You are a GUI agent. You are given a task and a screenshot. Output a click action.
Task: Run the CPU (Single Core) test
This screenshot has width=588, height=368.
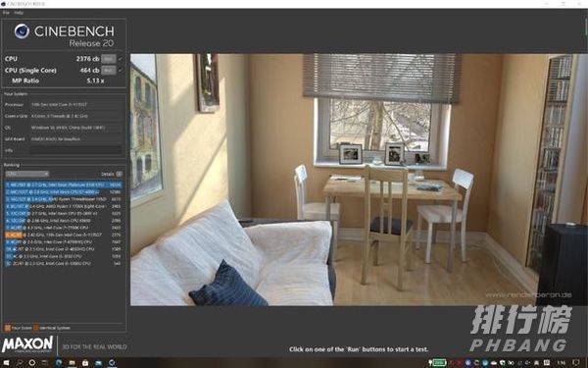(x=109, y=71)
